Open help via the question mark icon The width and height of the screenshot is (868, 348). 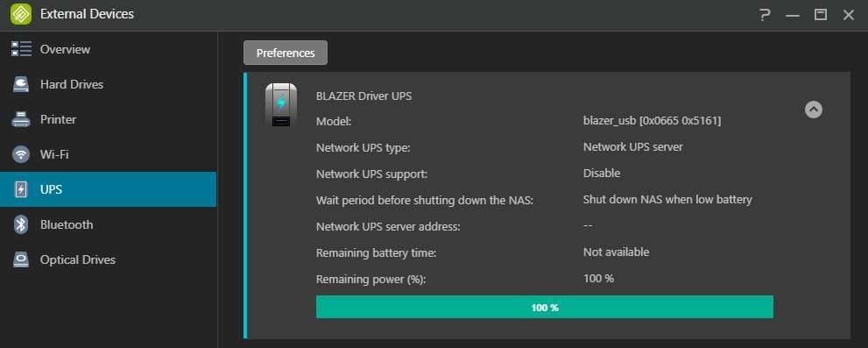pos(765,15)
